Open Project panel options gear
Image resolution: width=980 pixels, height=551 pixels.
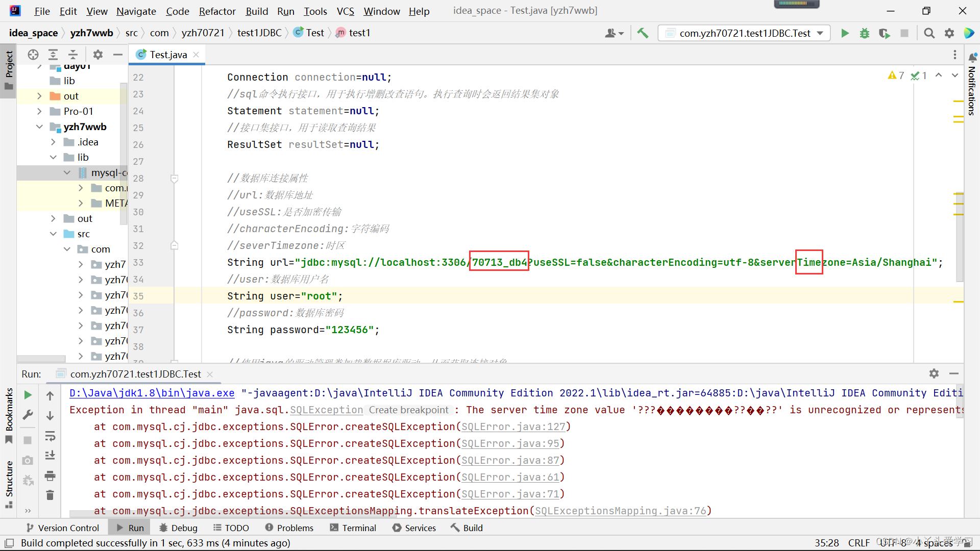coord(98,55)
